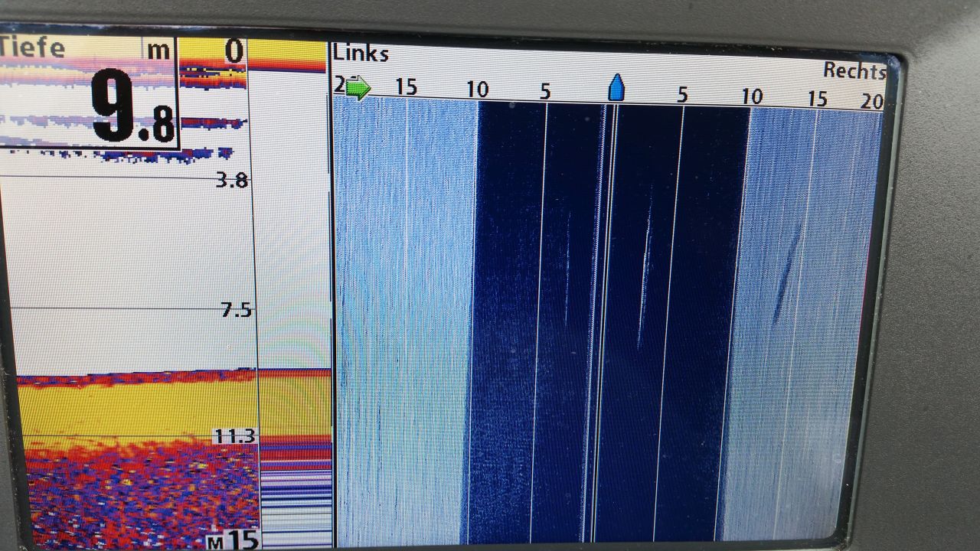Select the streak mark in right light-blue zone

point(785,272)
